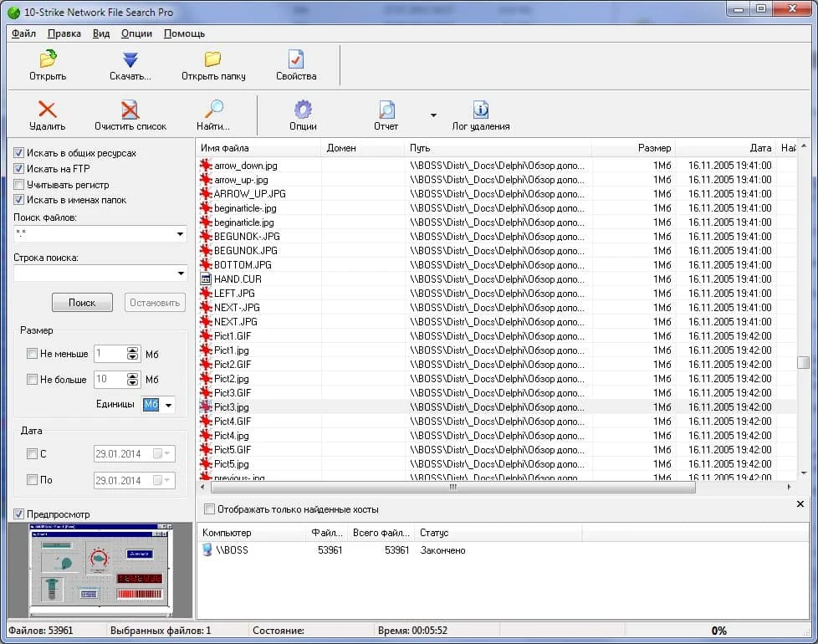The height and width of the screenshot is (644, 818).
Task: Open the Файл menu
Action: pyautogui.click(x=23, y=33)
